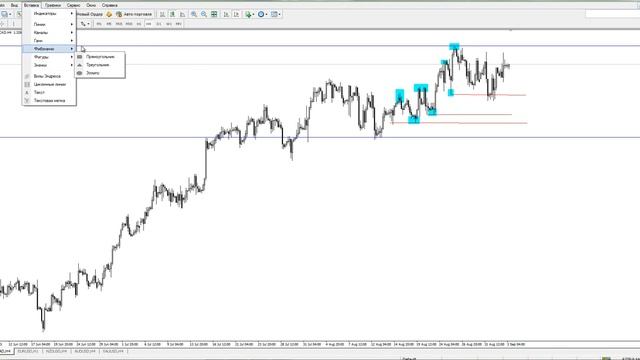Open the Сервис menu
Viewport: 640px width, 360px height.
tap(73, 5)
